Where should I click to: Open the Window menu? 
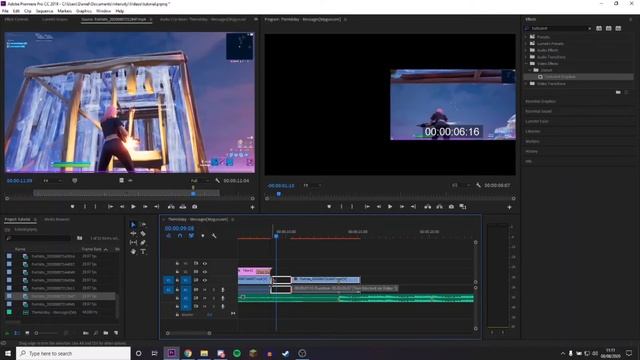[103, 11]
